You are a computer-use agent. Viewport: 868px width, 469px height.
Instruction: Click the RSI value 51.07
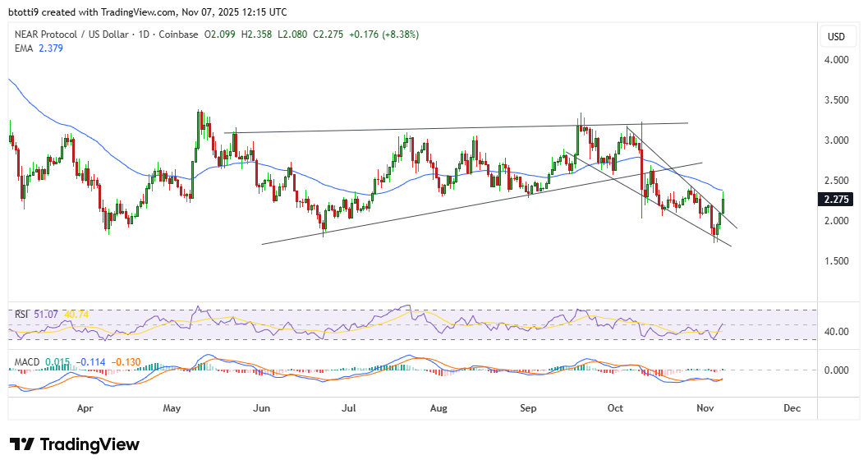pyautogui.click(x=46, y=314)
